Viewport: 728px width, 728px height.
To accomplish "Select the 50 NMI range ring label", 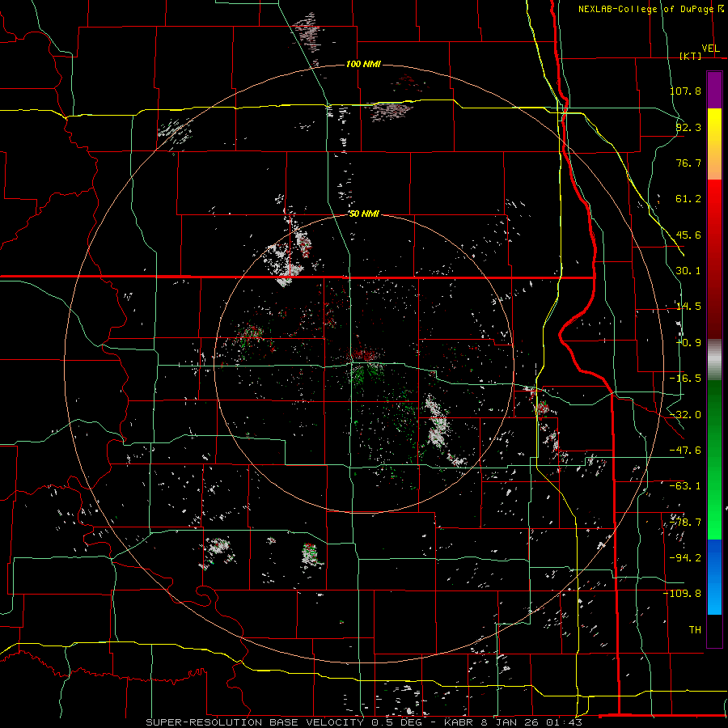I will tap(365, 214).
